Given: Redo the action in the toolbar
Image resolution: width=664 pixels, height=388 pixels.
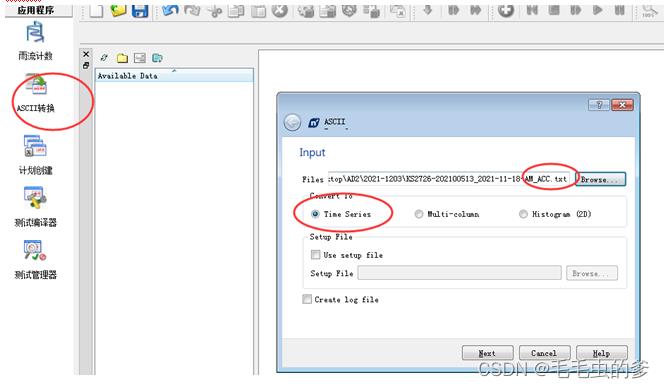Looking at the screenshot, I should click(192, 10).
